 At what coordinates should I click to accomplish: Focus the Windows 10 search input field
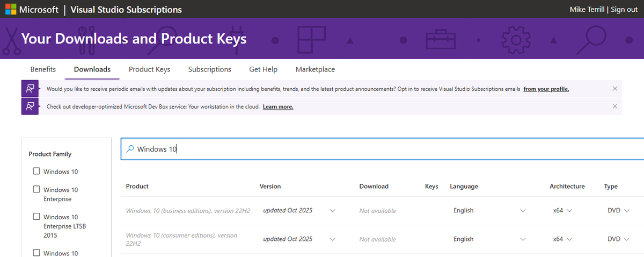(x=382, y=149)
